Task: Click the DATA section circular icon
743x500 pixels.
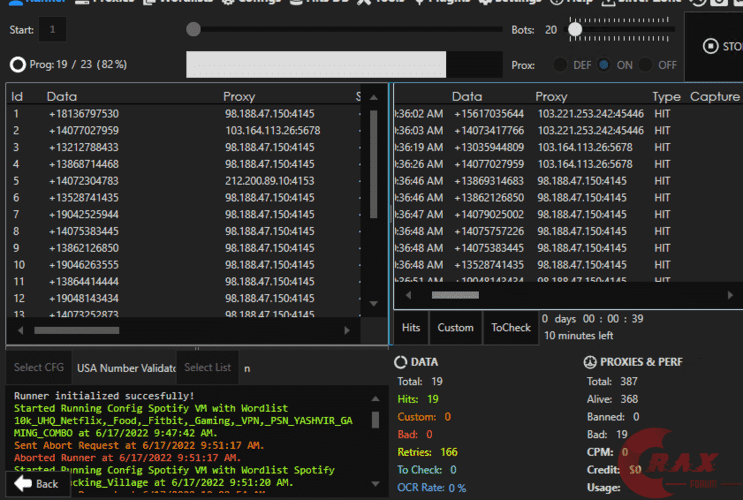Action: (401, 362)
